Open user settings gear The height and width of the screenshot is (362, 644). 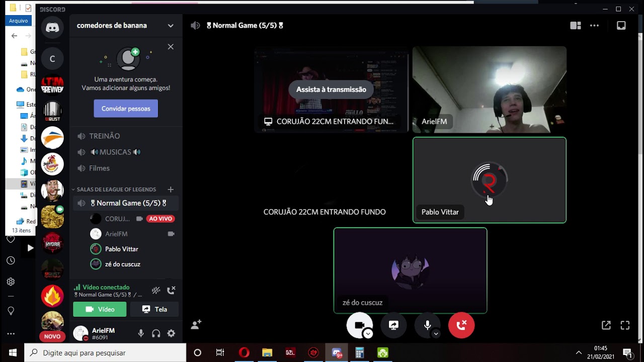pyautogui.click(x=171, y=333)
